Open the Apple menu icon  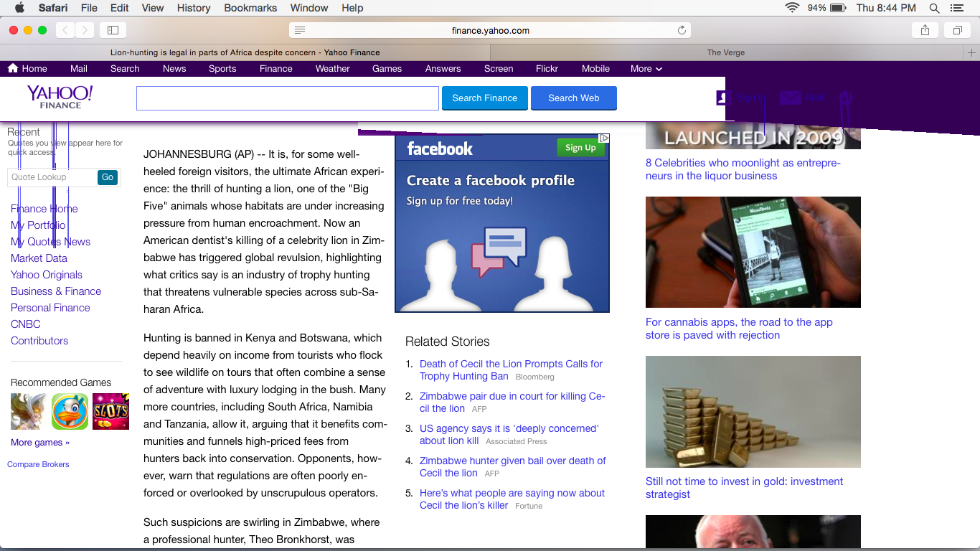[19, 8]
